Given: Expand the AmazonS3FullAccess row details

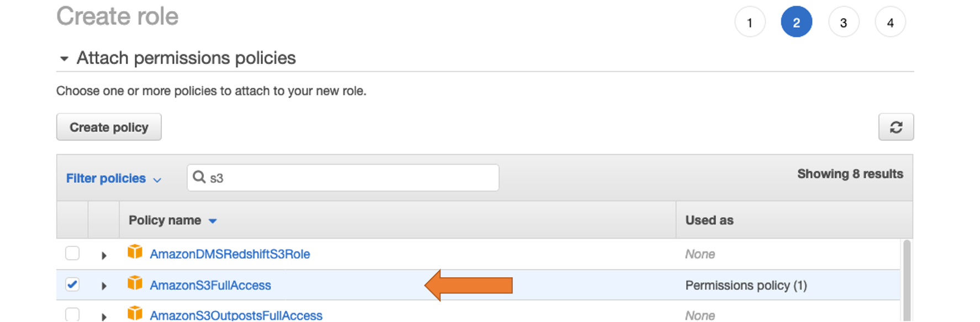Looking at the screenshot, I should click(104, 286).
